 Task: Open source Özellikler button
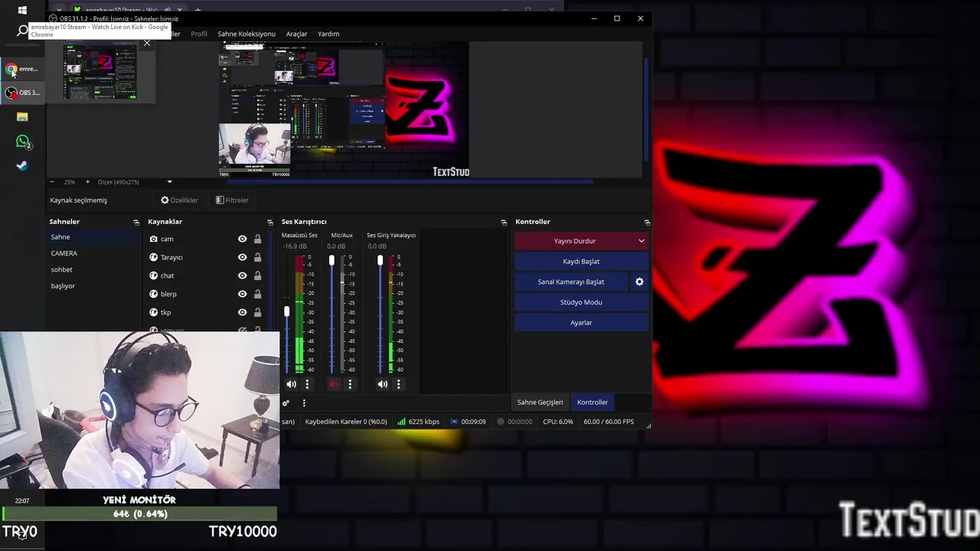(179, 201)
